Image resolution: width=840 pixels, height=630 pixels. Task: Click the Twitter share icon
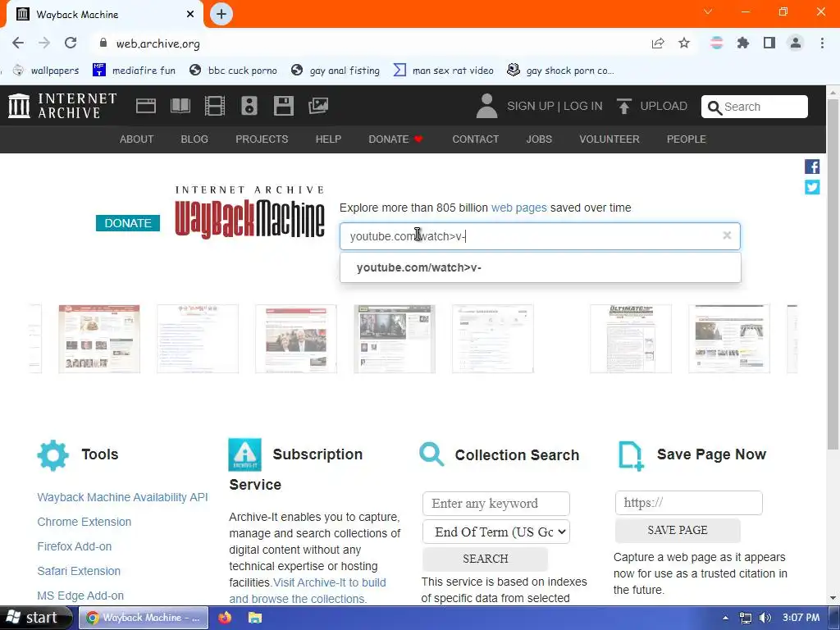click(x=811, y=187)
